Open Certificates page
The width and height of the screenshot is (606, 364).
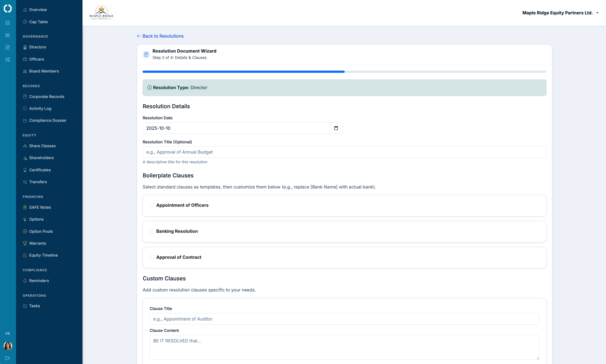[40, 170]
